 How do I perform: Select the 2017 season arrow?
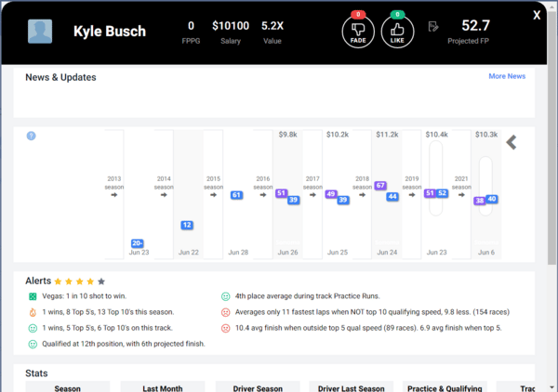coord(312,195)
